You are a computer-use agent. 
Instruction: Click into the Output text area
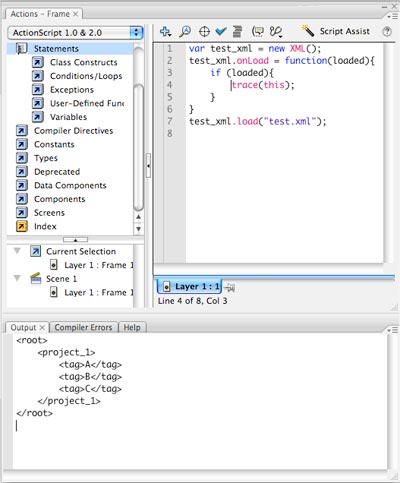(x=200, y=401)
